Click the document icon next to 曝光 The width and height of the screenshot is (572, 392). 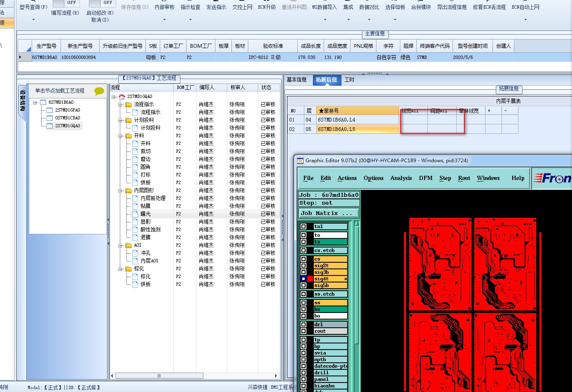135,214
